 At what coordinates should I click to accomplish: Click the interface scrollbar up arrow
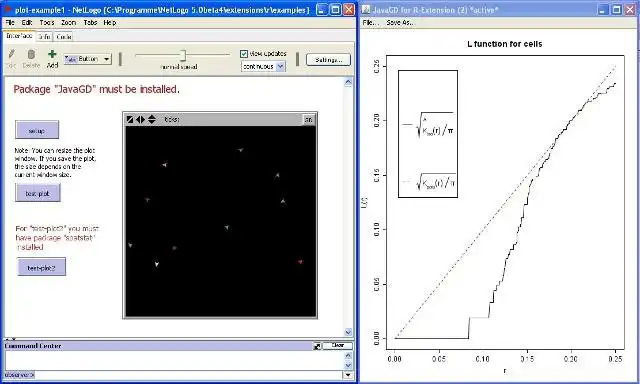pyautogui.click(x=348, y=82)
